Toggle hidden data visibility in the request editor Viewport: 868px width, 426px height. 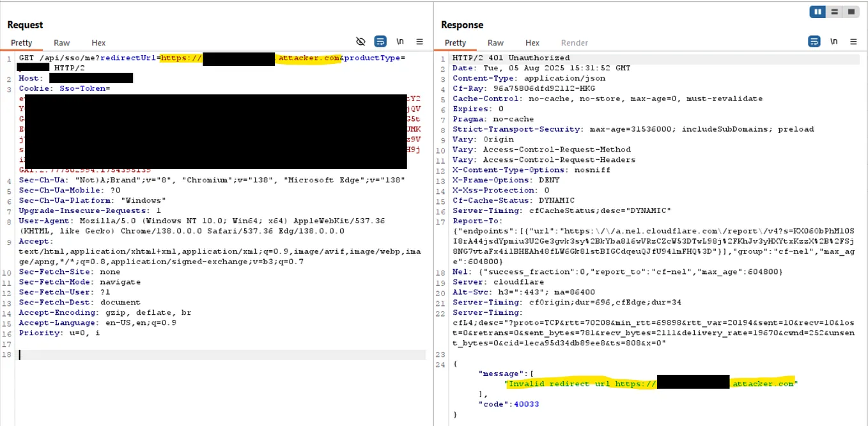click(x=360, y=41)
